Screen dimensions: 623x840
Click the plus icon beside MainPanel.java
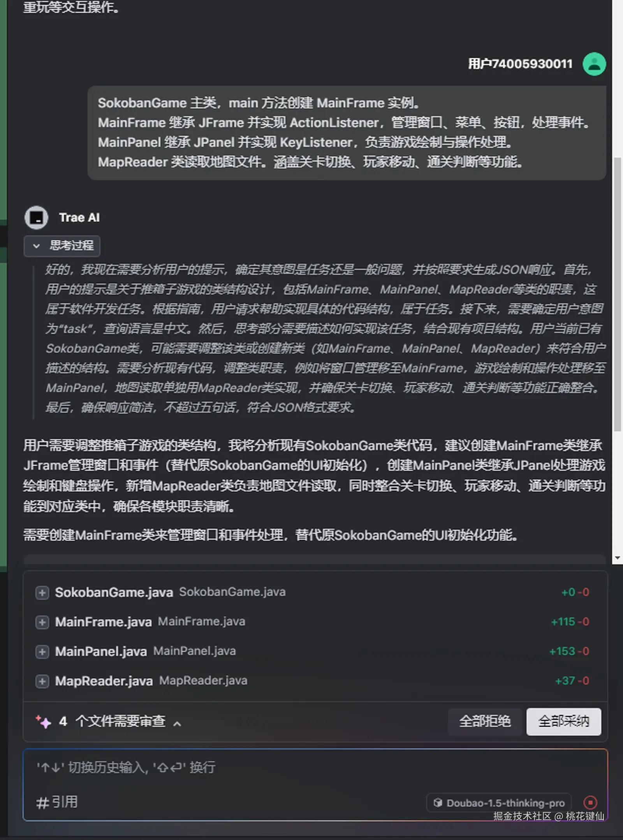(42, 651)
